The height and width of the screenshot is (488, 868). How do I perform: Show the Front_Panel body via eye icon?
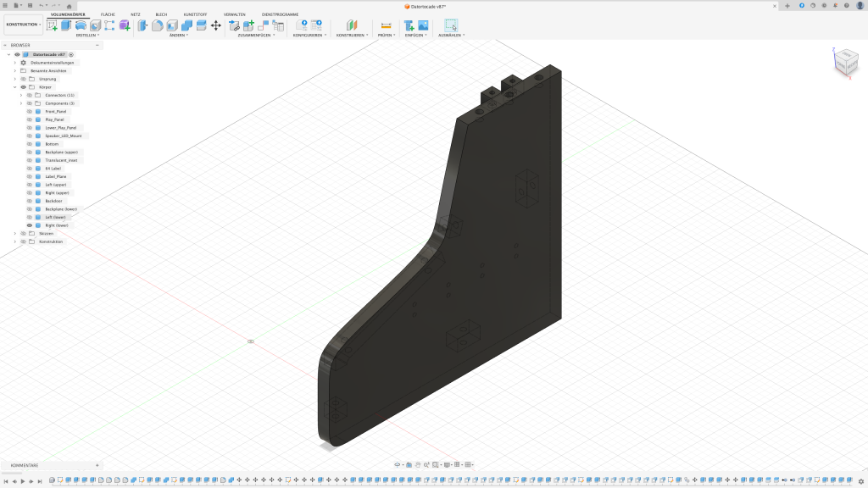(x=29, y=111)
